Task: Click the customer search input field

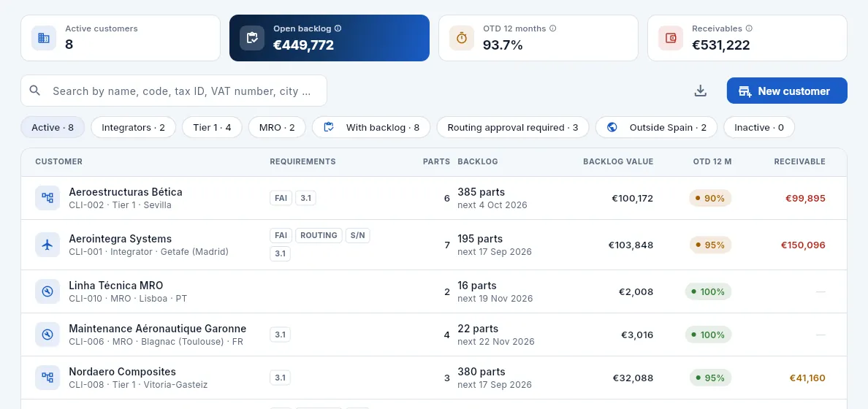Action: pos(174,91)
